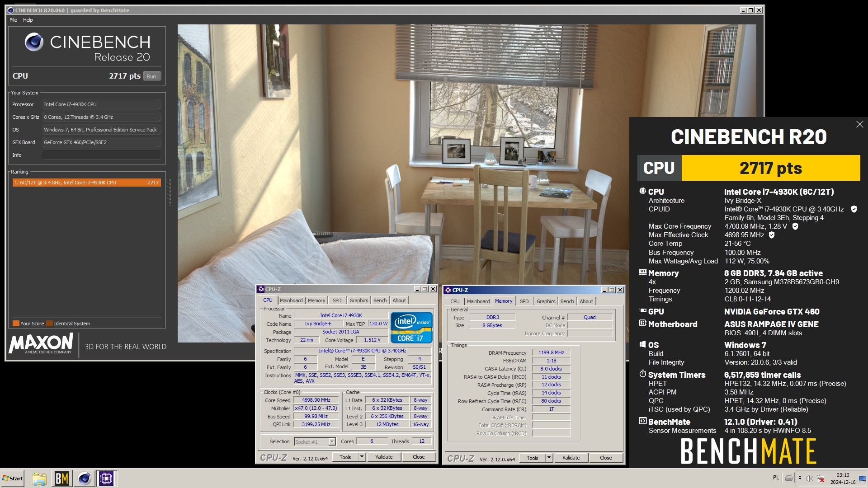This screenshot has height=488, width=868.
Task: Switch to CPU tab in CPU-Z memory window
Action: pyautogui.click(x=455, y=301)
